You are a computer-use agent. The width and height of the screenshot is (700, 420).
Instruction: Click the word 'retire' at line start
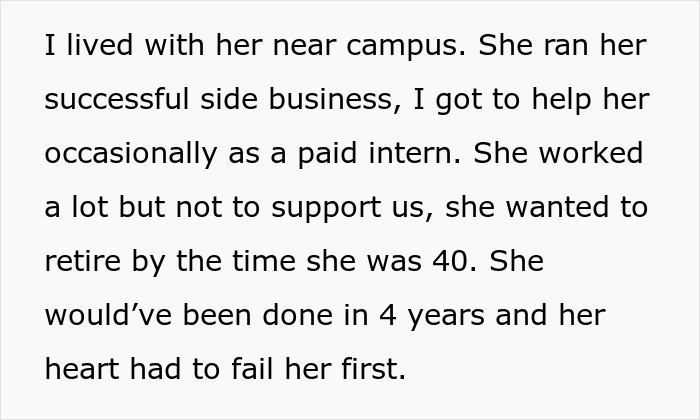tap(83, 261)
